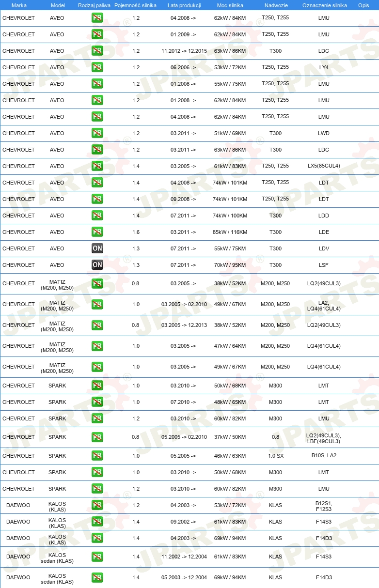Click petrol icon in KALOS sedan 05.2003 row
The image size is (379, 588).
point(97,577)
